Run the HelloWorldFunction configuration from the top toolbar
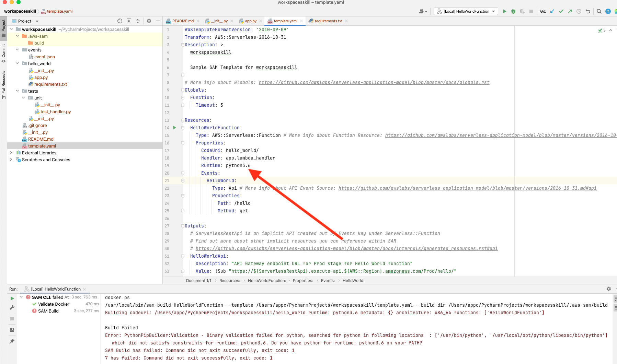The height and width of the screenshot is (364, 617). [x=504, y=11]
